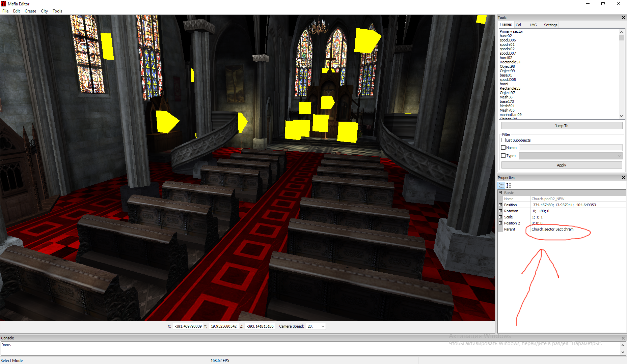627x364 pixels.
Task: Select spodni01 in frames list
Action: 507,44
